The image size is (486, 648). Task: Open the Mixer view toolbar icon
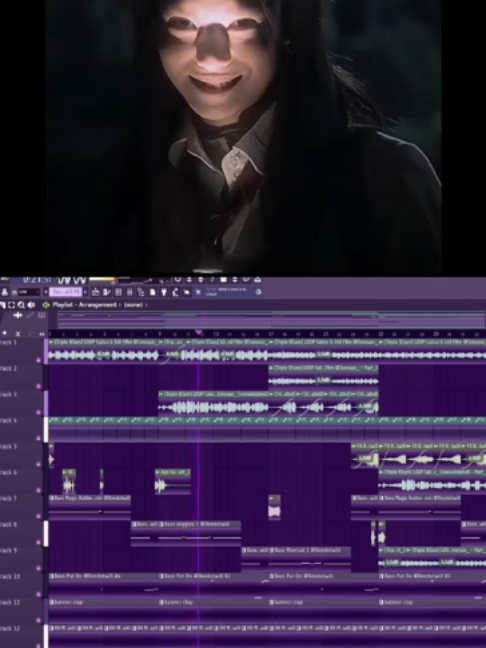click(129, 292)
